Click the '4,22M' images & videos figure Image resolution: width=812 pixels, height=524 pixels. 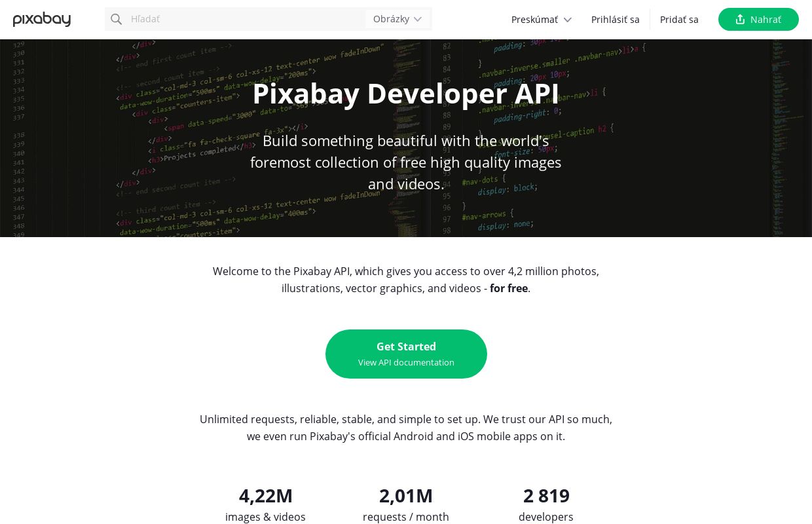(266, 496)
